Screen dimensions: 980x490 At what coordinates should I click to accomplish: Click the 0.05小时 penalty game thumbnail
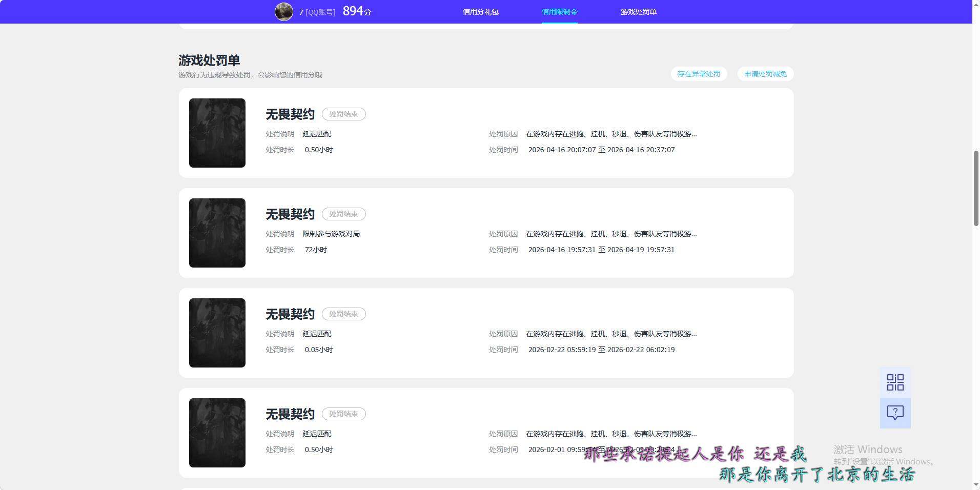click(217, 333)
